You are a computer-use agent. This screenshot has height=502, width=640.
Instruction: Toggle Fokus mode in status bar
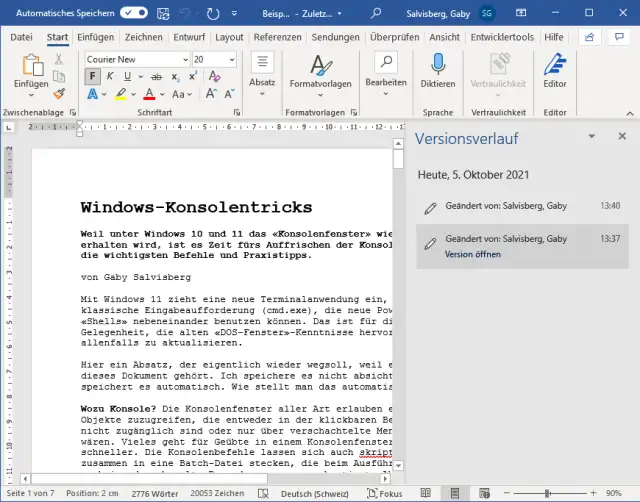[384, 494]
